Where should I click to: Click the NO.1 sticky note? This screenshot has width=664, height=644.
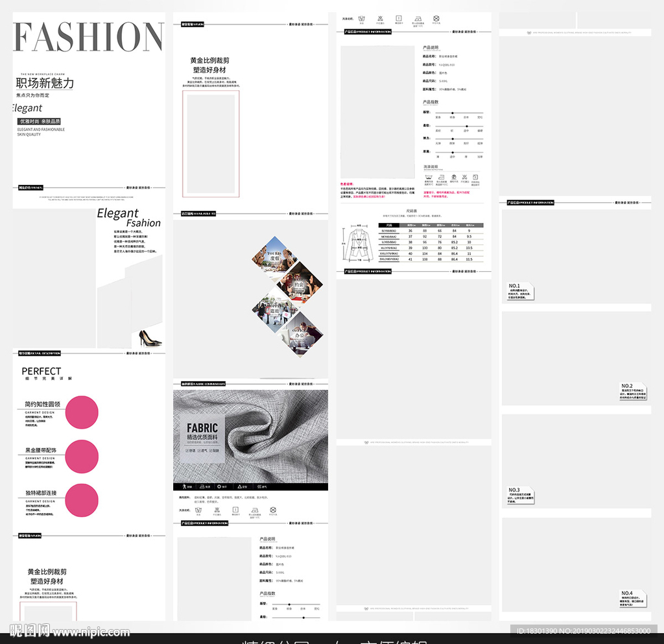point(521,291)
